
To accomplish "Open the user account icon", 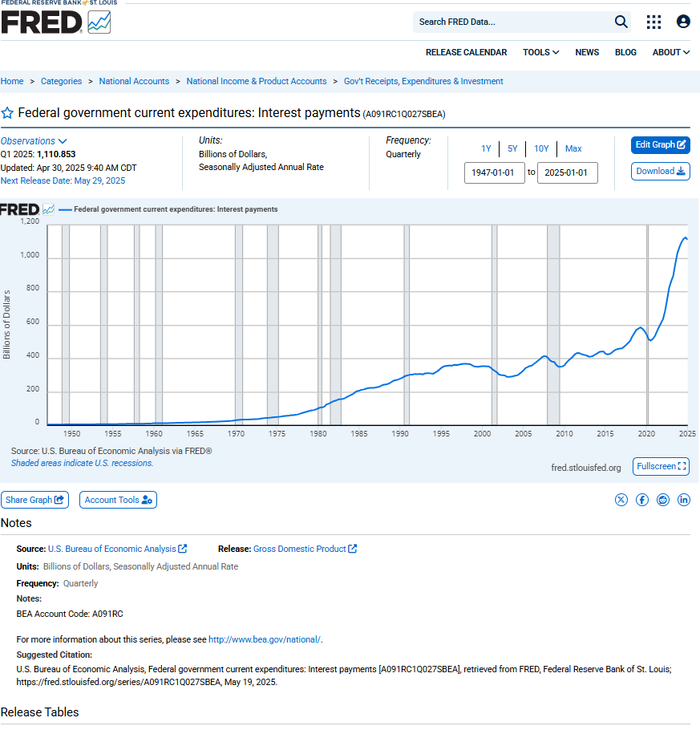I will click(683, 22).
